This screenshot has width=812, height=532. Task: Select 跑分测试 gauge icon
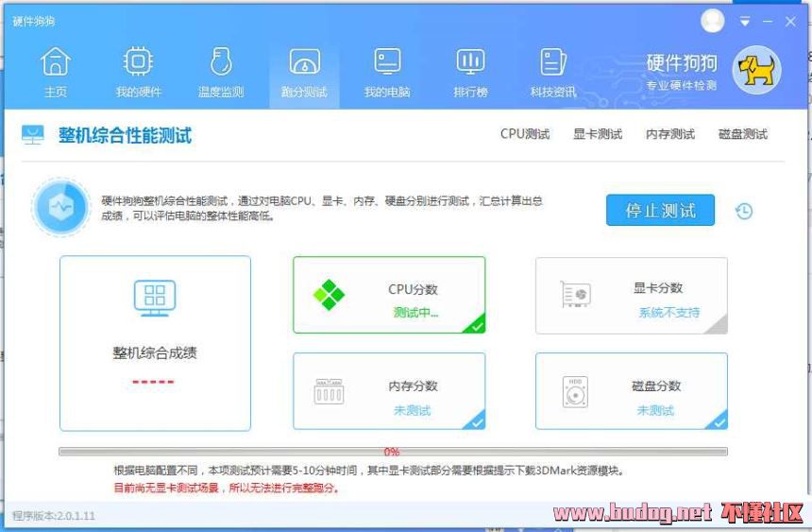point(304,61)
